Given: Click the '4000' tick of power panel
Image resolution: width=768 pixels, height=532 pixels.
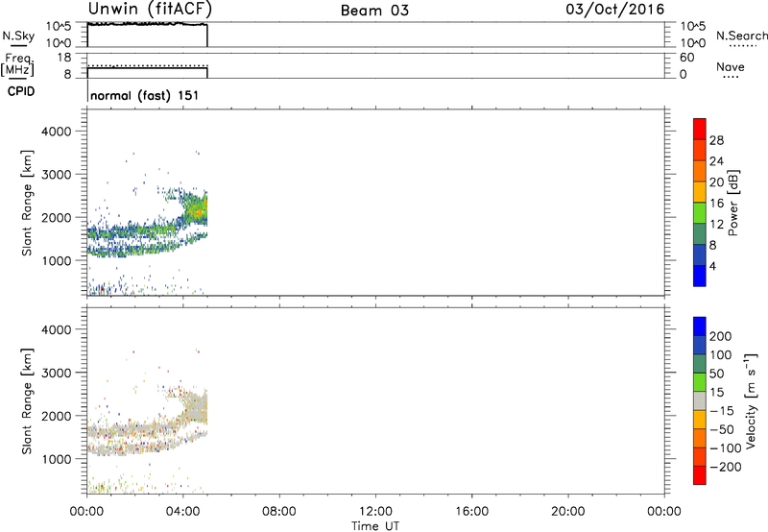Looking at the screenshot, I should pos(57,132).
